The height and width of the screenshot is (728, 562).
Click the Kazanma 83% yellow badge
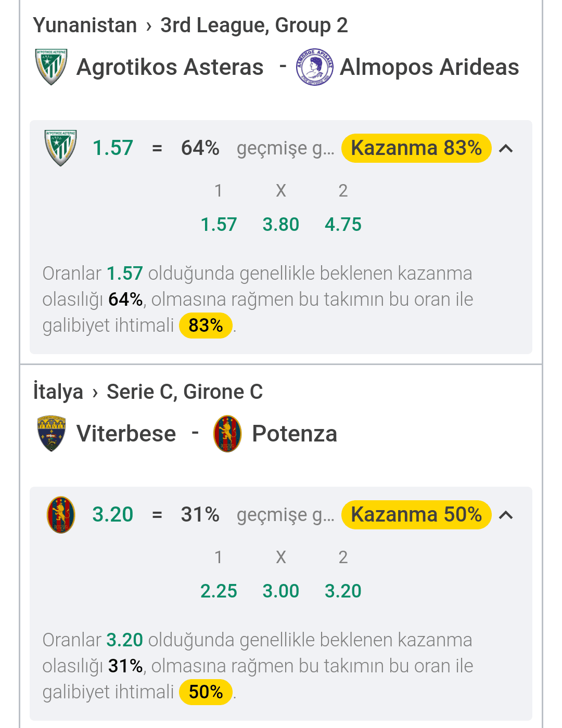coord(416,148)
